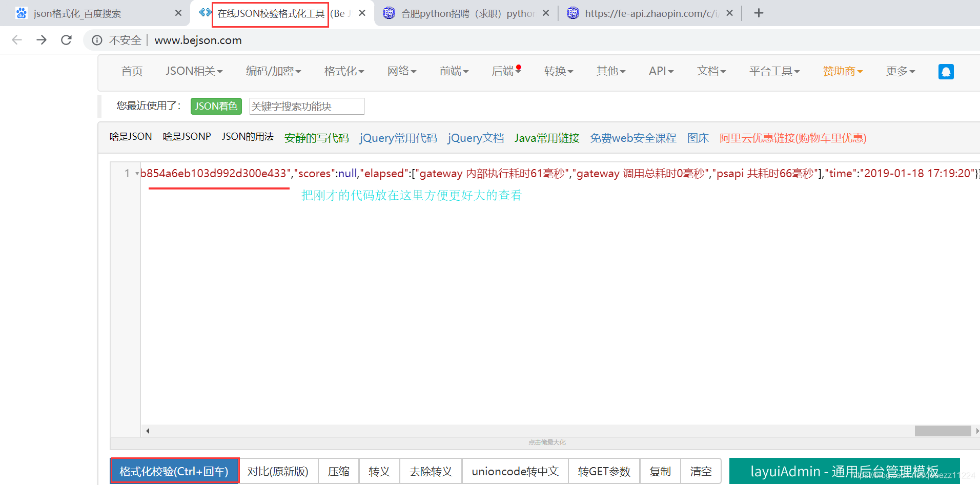The width and height of the screenshot is (980, 485).
Task: Close the json格式化_百度搜索 tab
Action: (178, 13)
